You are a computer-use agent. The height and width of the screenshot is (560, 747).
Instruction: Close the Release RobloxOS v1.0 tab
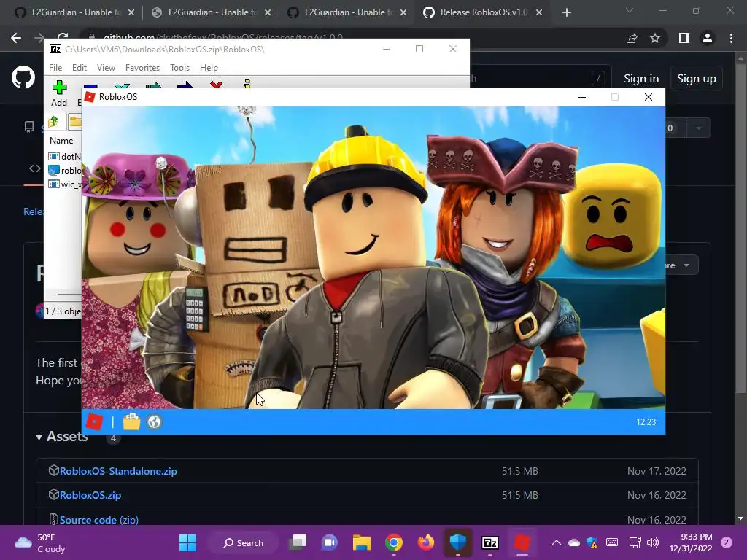[539, 12]
